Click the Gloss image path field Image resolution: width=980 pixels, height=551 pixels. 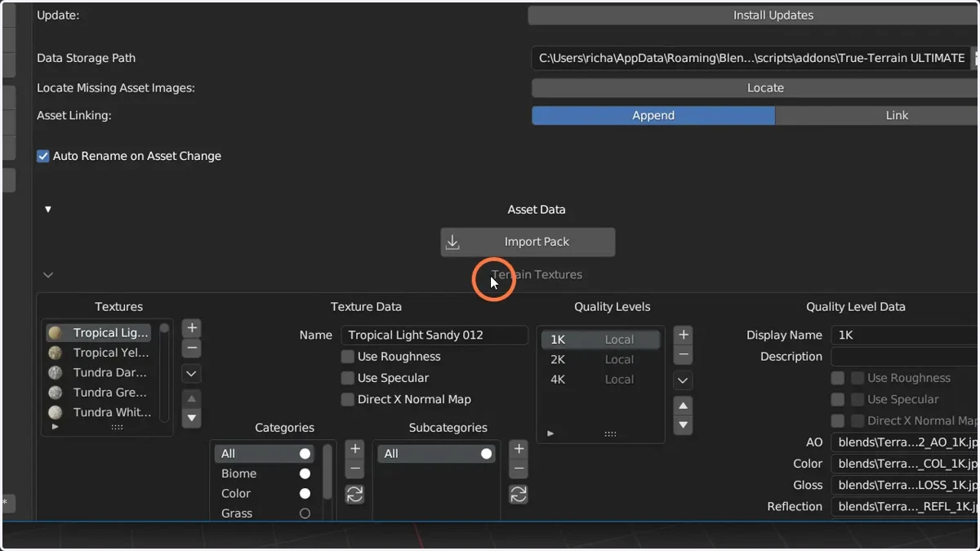click(905, 485)
